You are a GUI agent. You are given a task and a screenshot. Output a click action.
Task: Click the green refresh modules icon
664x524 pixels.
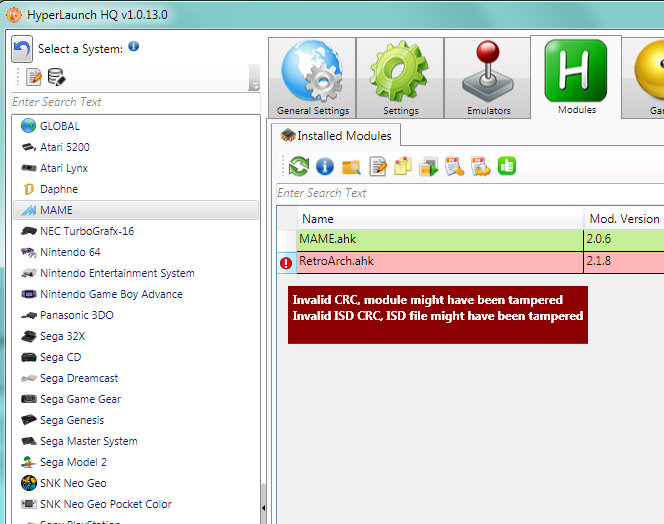[299, 166]
